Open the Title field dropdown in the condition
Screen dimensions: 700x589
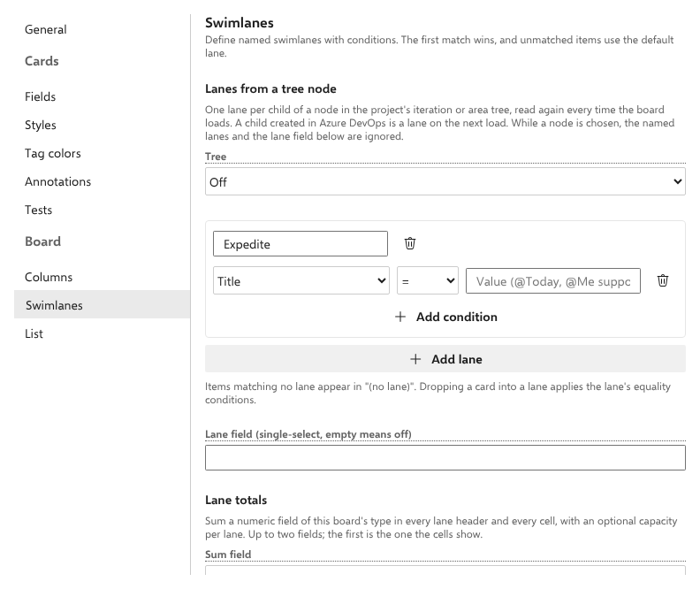click(x=301, y=281)
